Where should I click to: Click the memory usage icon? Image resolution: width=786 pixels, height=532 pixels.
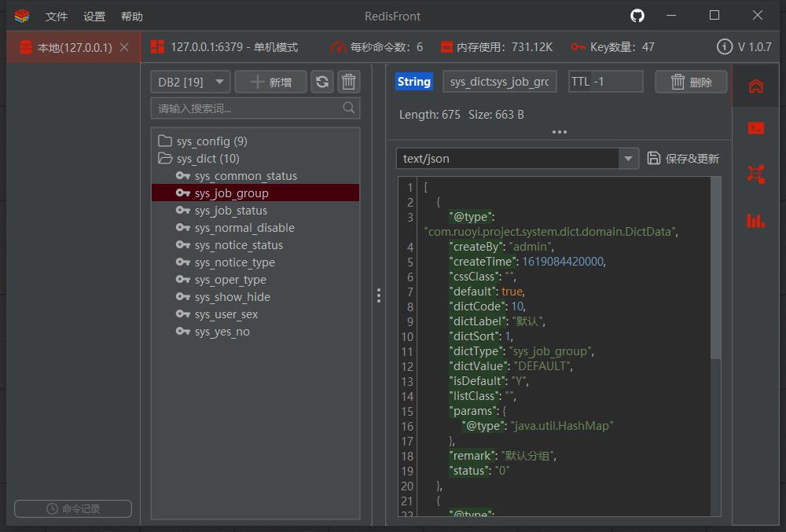[x=446, y=47]
